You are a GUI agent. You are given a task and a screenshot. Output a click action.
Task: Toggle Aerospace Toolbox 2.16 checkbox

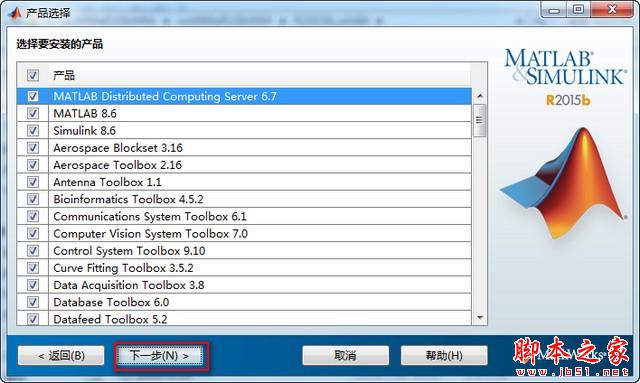click(x=33, y=165)
